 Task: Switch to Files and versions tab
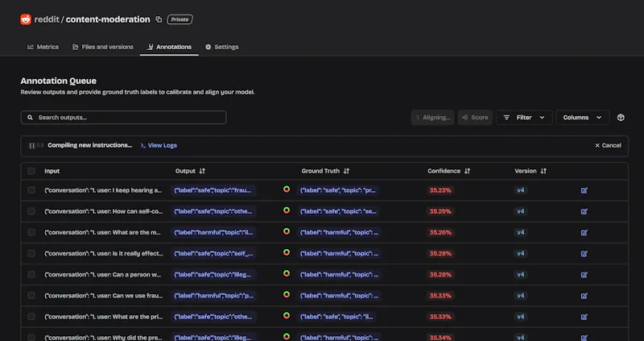coord(103,47)
